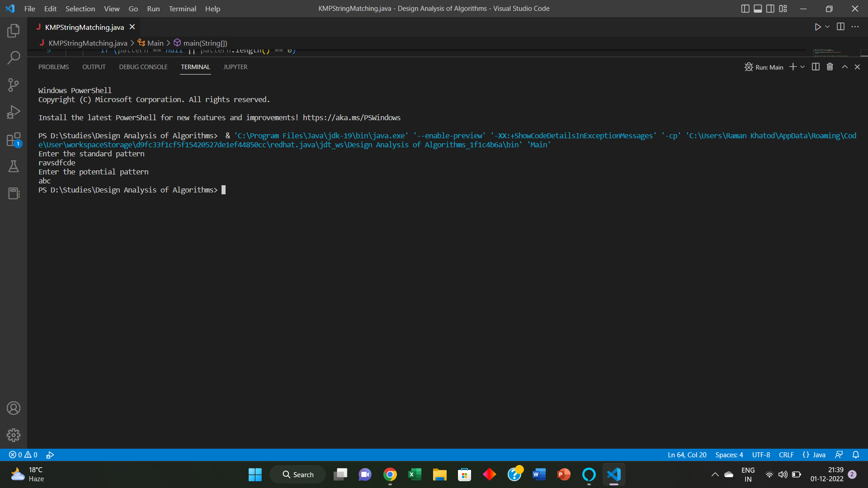Switch to the DEBUG CONSOLE tab
The width and height of the screenshot is (868, 488).
point(143,66)
